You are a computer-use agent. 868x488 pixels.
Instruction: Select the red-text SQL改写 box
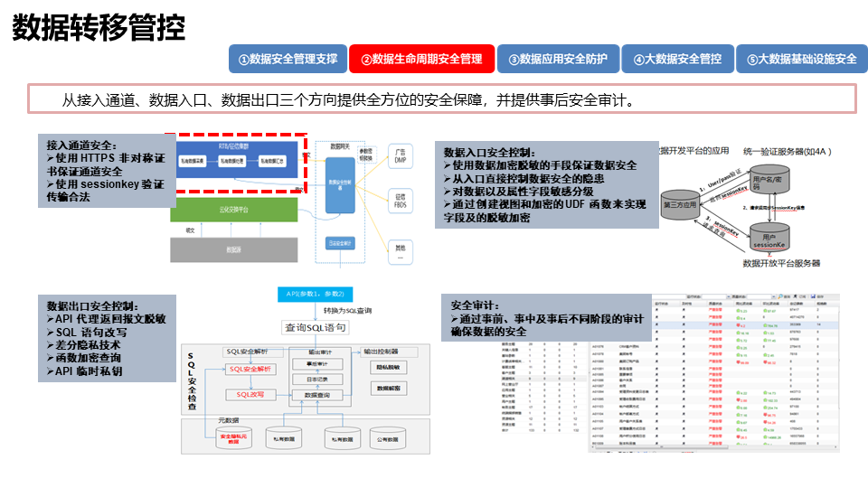click(x=250, y=395)
